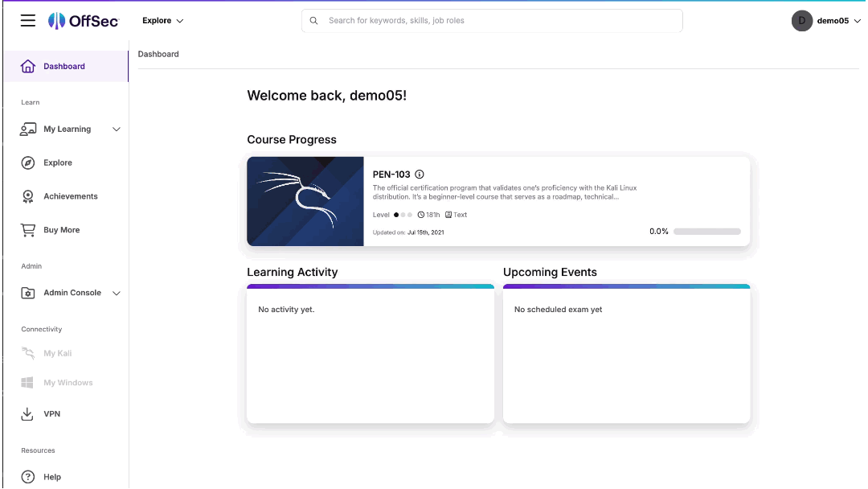Screen dimensions: 868x489
Task: Open Buy More in sidebar
Action: [61, 230]
